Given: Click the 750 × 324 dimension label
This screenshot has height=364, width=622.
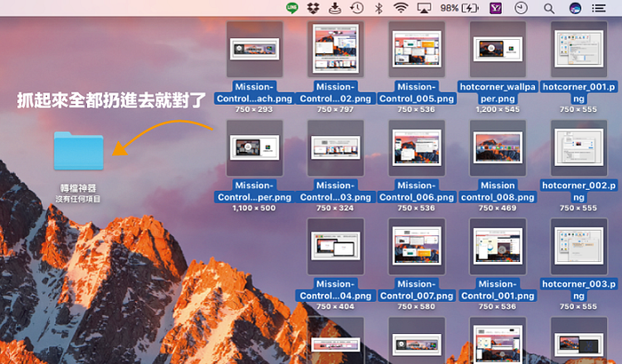Looking at the screenshot, I should [x=336, y=208].
